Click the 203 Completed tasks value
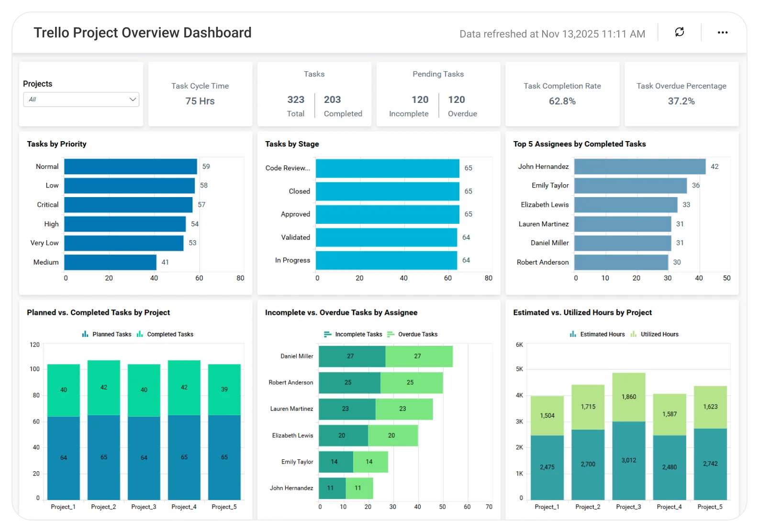This screenshot has width=759, height=532. click(333, 100)
